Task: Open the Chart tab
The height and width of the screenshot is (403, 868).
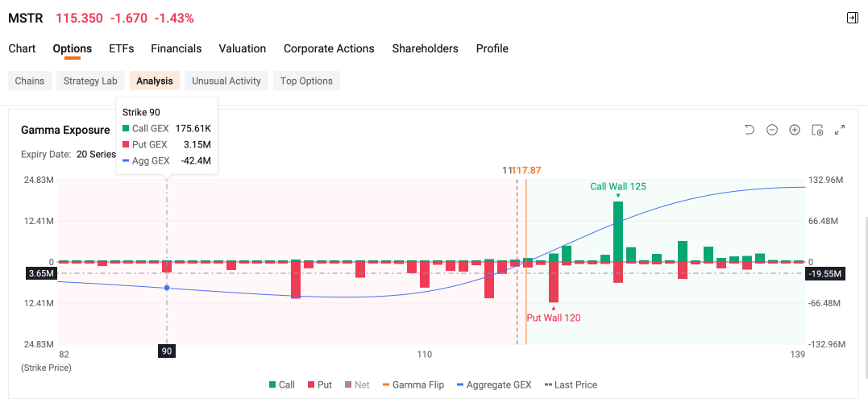Action: coord(22,48)
